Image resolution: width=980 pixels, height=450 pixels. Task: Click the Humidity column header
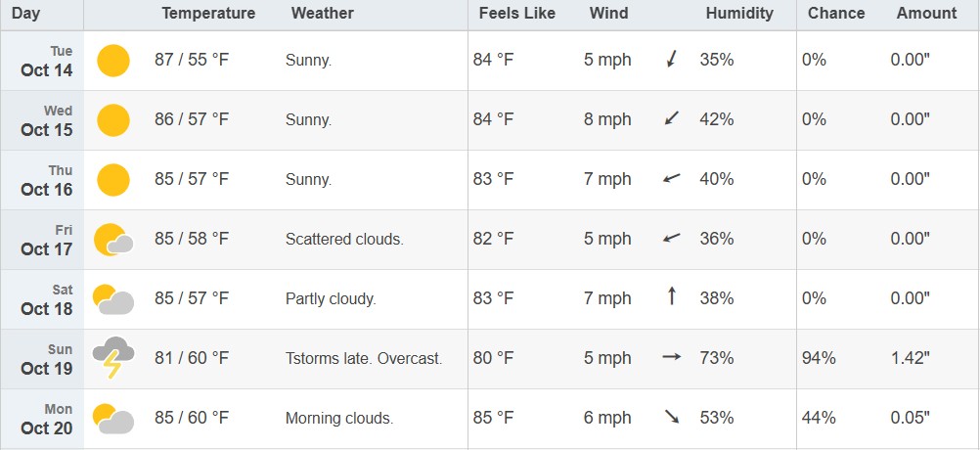pos(738,14)
